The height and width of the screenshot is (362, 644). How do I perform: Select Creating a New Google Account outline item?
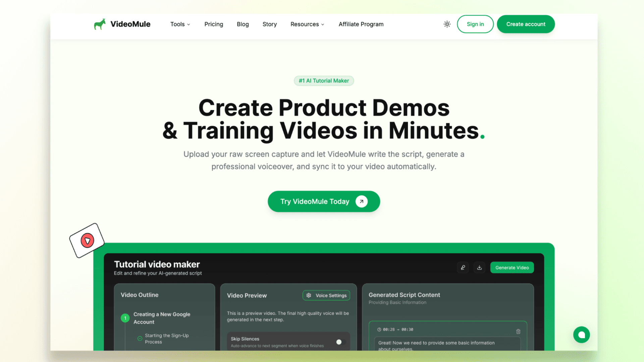coord(162,318)
